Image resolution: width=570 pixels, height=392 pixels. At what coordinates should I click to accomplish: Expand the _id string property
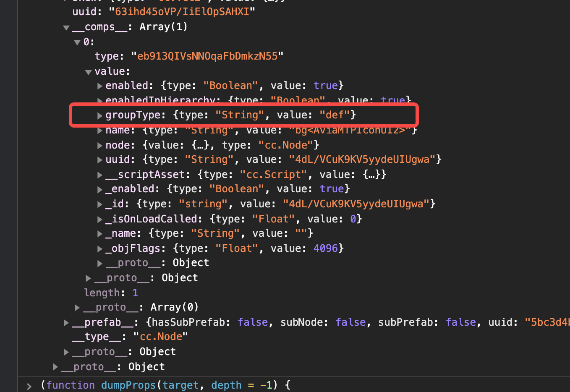(x=100, y=204)
